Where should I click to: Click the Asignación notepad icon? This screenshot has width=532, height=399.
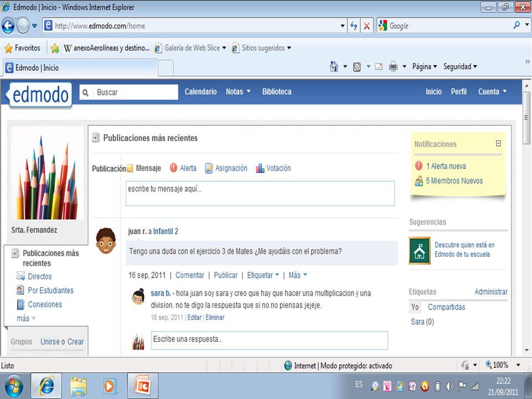[x=209, y=168]
